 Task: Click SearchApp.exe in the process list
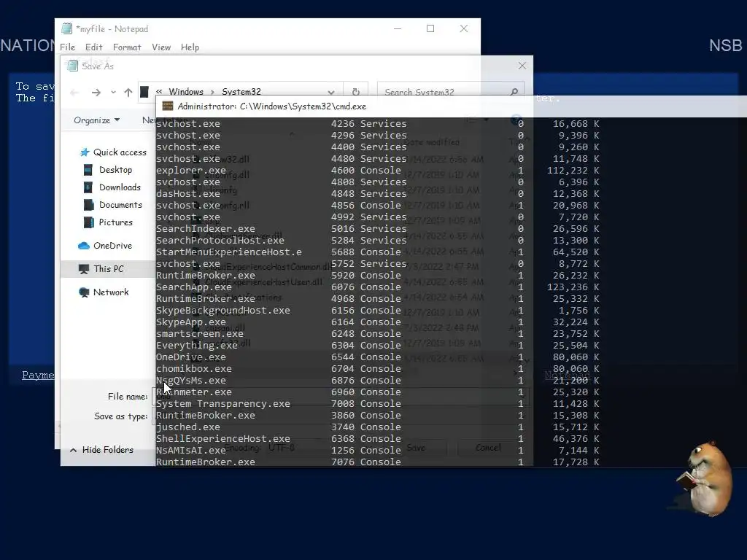tap(194, 287)
